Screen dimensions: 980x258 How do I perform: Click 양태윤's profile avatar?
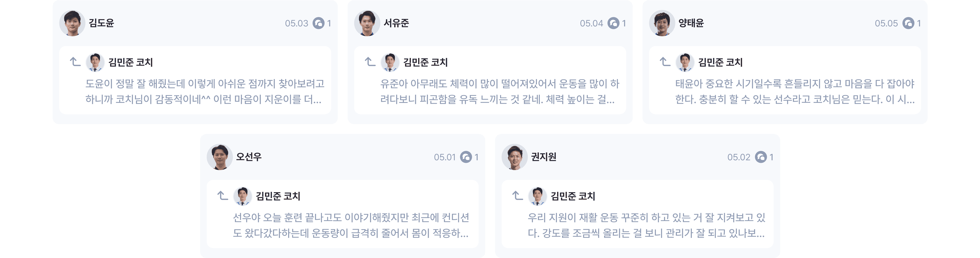pyautogui.click(x=662, y=23)
